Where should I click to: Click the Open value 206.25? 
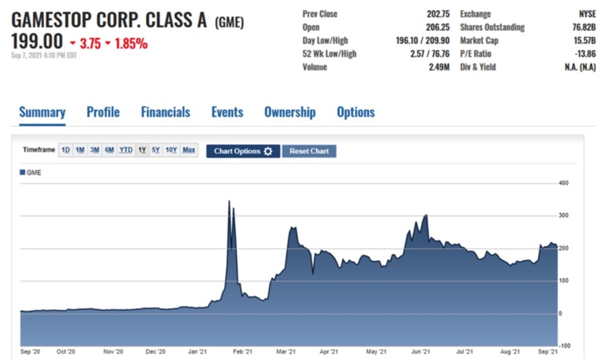click(x=437, y=27)
